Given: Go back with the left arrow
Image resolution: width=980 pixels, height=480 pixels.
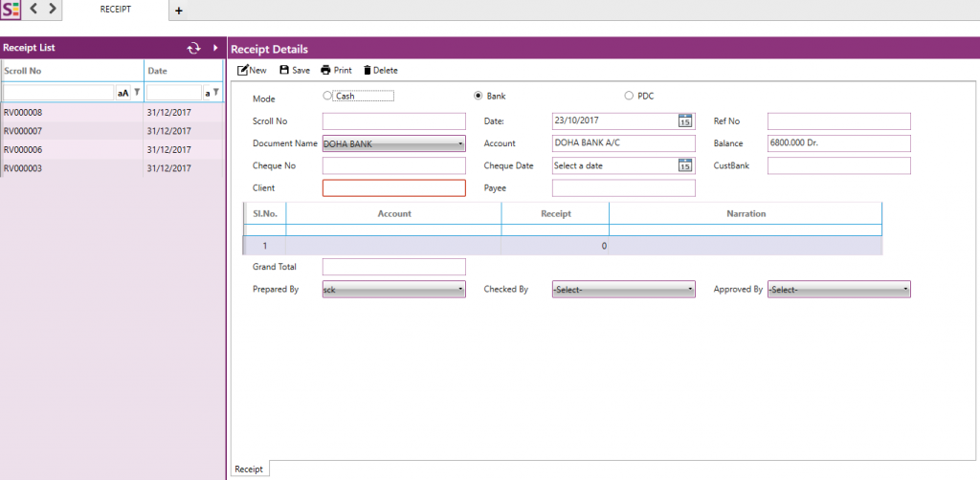Looking at the screenshot, I should 34,9.
